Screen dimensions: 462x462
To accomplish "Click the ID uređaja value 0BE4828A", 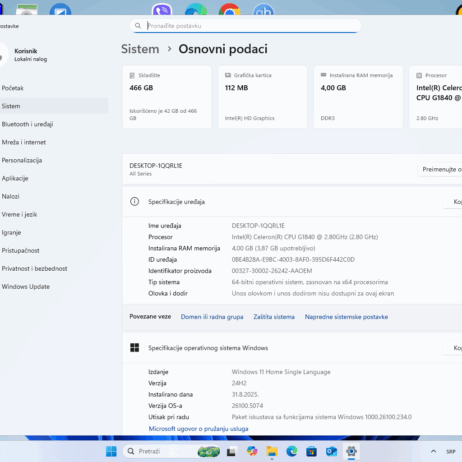I will click(293, 260).
